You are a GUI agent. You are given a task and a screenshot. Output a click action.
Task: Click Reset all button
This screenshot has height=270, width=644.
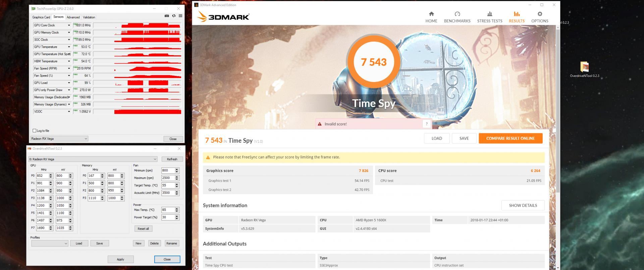(x=143, y=229)
